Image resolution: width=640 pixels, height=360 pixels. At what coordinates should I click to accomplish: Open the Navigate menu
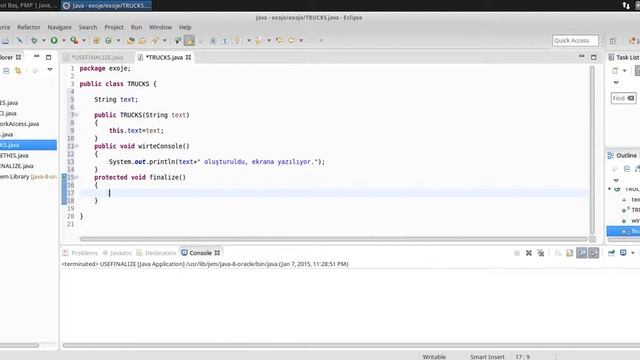point(59,27)
